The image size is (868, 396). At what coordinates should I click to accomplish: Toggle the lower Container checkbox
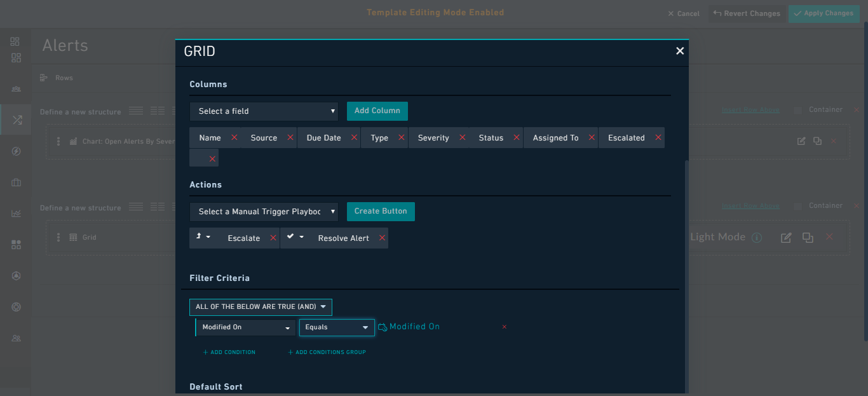(797, 205)
